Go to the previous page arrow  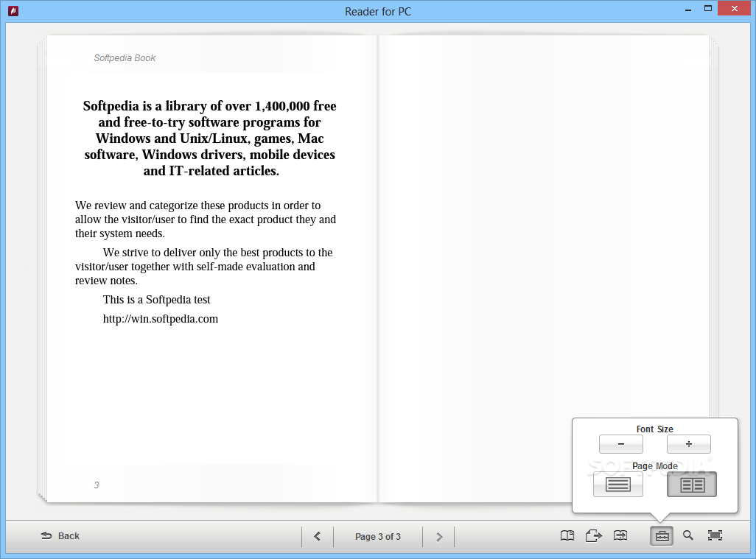pyautogui.click(x=318, y=536)
